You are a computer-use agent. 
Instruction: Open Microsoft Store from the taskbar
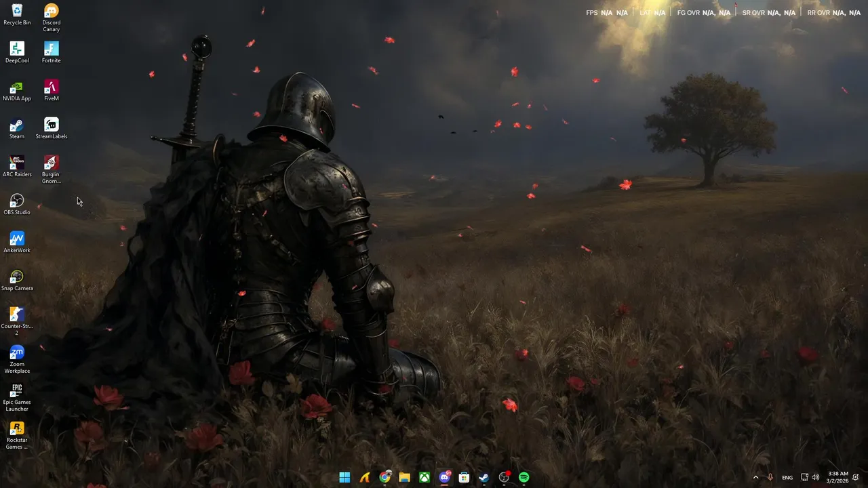(x=464, y=477)
